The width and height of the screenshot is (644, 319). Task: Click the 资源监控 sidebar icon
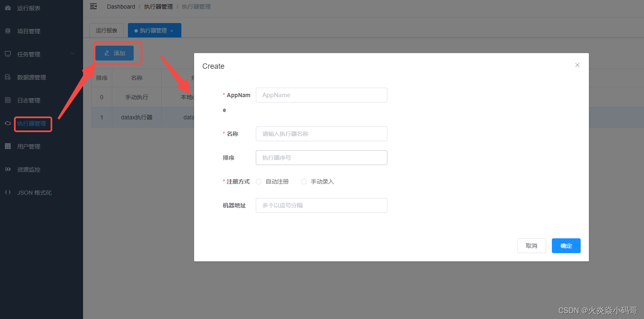click(8, 169)
